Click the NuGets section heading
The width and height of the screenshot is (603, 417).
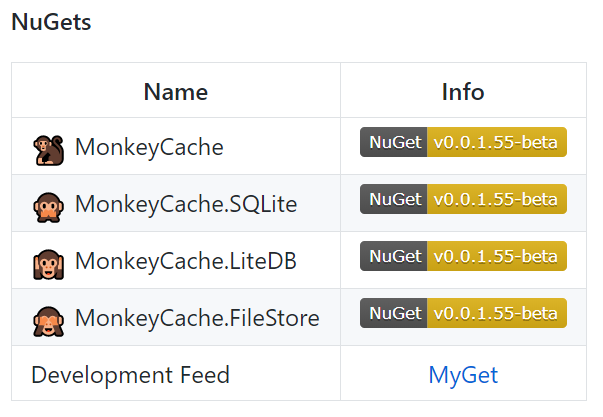click(51, 22)
